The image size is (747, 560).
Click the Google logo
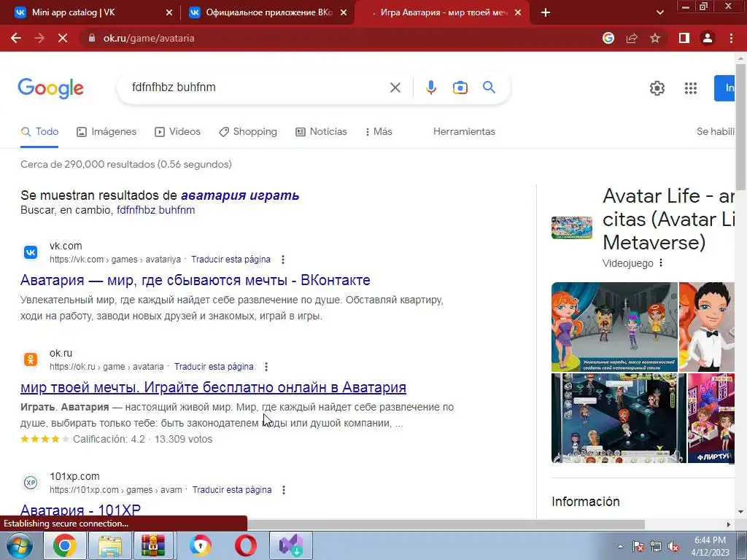(51, 88)
